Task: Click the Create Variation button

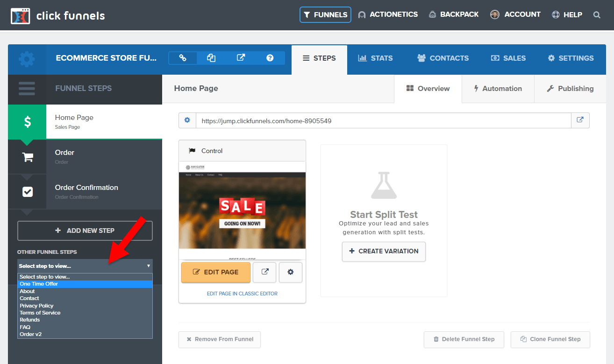Action: (384, 251)
